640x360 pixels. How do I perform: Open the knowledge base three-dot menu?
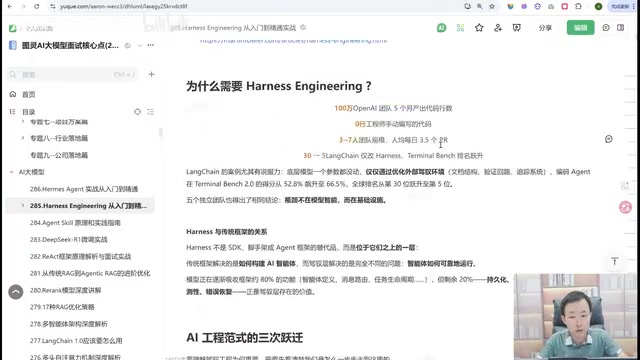pos(151,45)
